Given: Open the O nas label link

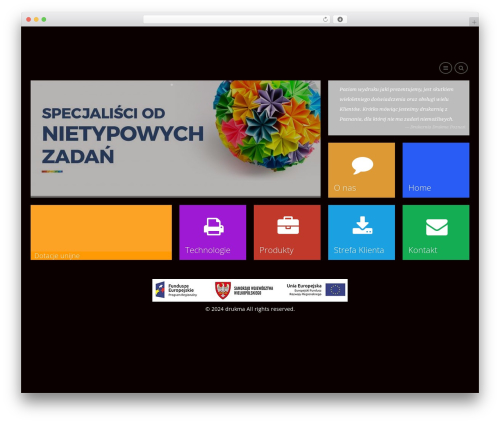Looking at the screenshot, I should (x=345, y=188).
